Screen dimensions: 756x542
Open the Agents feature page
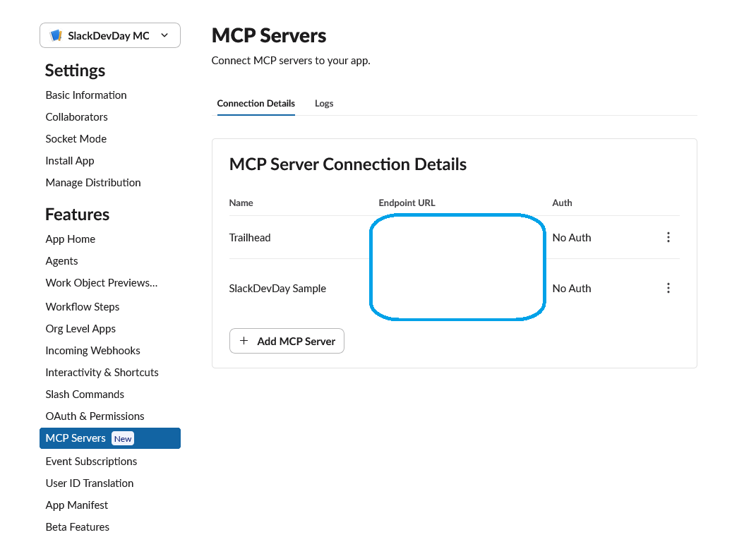(61, 261)
